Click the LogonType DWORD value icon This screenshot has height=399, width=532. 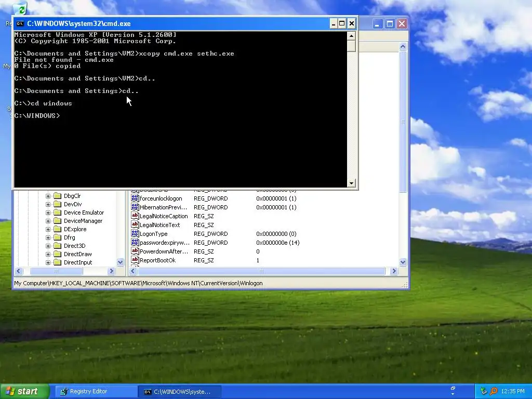[x=135, y=233]
